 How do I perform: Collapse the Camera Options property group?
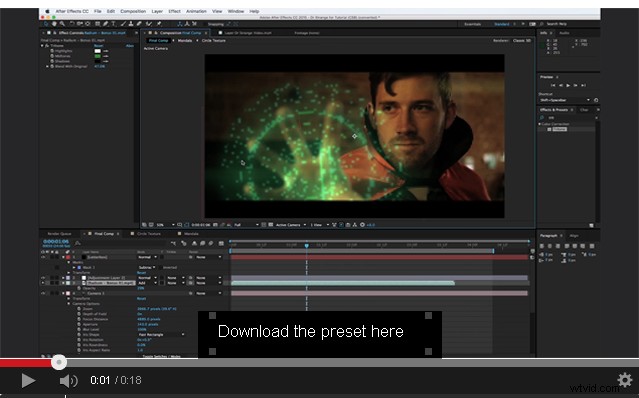coord(69,303)
